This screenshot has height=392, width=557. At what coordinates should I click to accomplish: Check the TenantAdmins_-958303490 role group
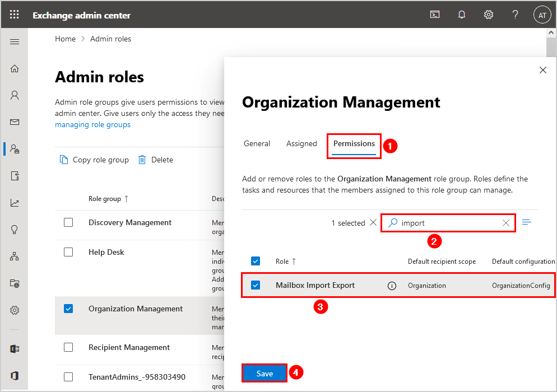pos(68,377)
